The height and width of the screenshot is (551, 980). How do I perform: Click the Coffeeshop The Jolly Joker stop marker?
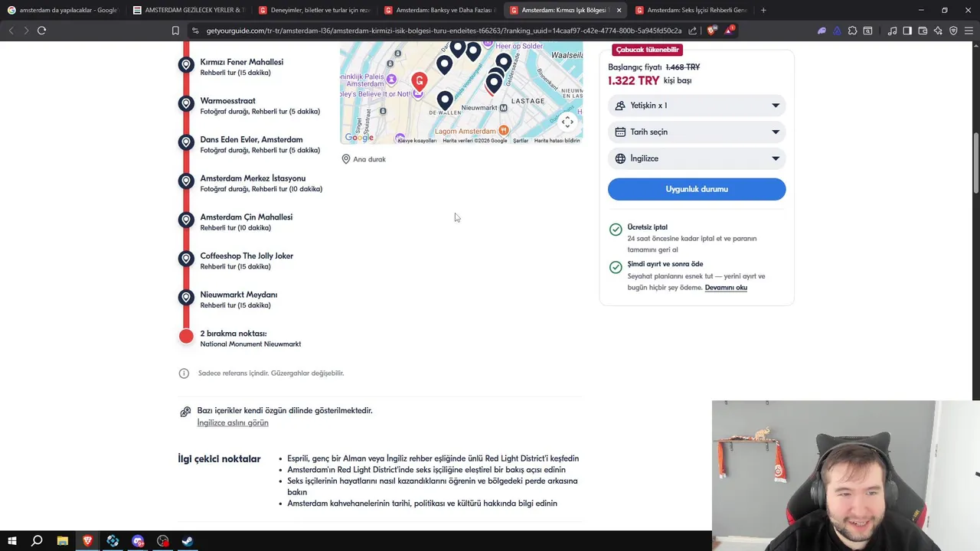click(x=186, y=259)
